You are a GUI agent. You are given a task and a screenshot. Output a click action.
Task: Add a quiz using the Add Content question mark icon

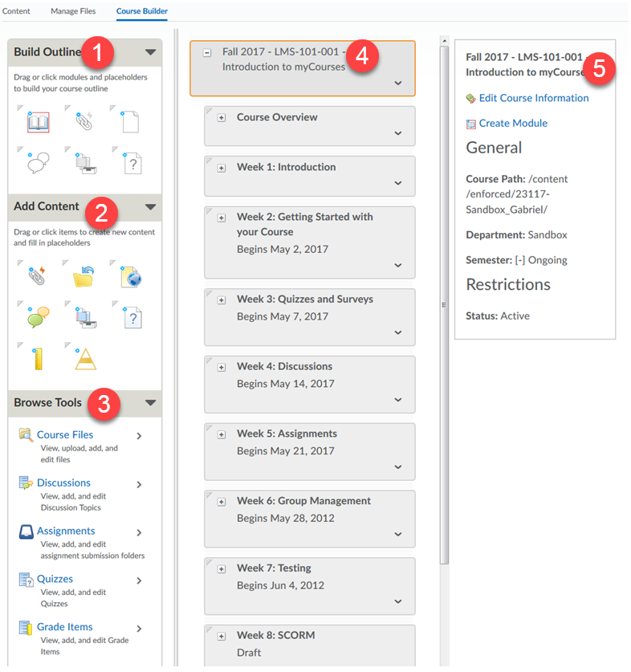(131, 317)
